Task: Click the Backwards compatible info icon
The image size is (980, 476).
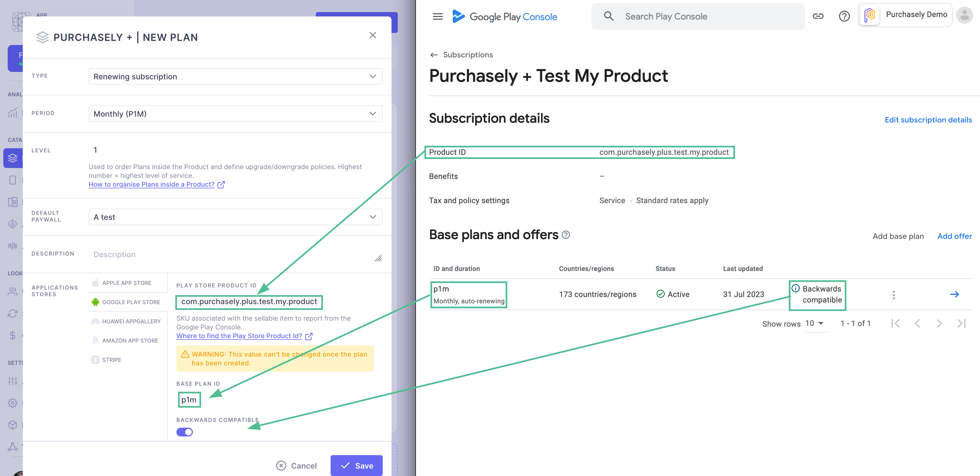Action: tap(795, 288)
